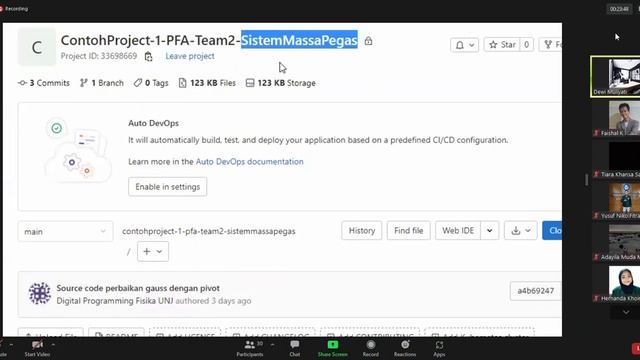The image size is (640, 360).
Task: Open the 0 Tags page
Action: point(151,83)
